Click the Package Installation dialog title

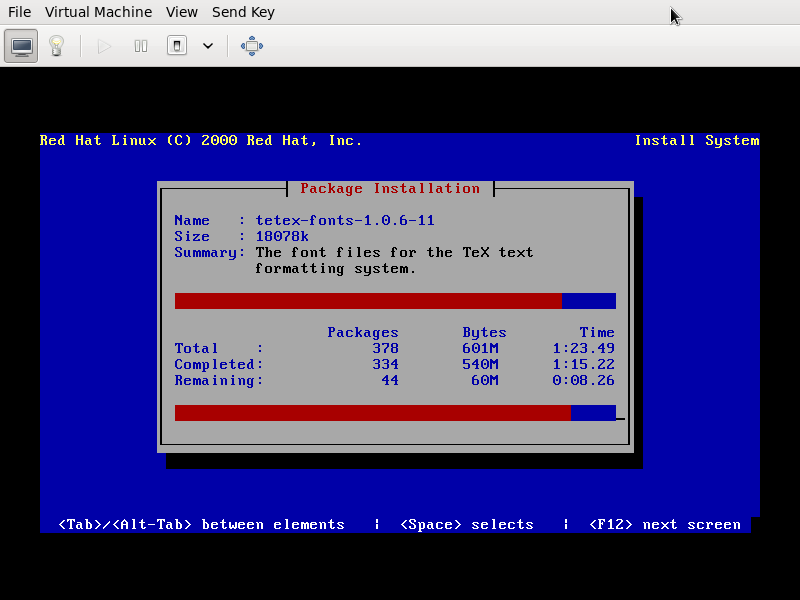[390, 189]
